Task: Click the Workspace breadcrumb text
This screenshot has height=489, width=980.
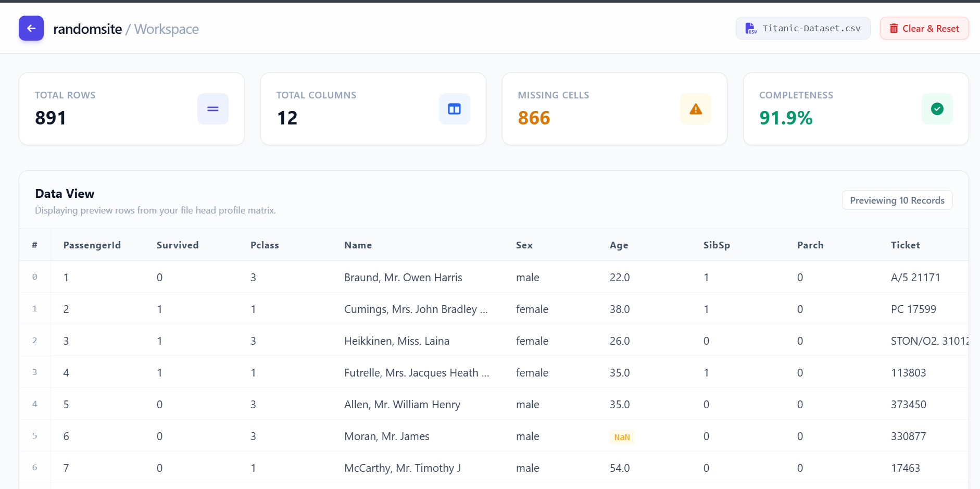Action: 167,29
